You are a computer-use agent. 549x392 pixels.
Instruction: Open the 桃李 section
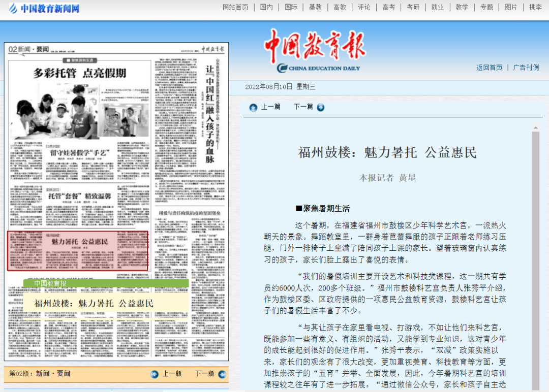pos(535,7)
